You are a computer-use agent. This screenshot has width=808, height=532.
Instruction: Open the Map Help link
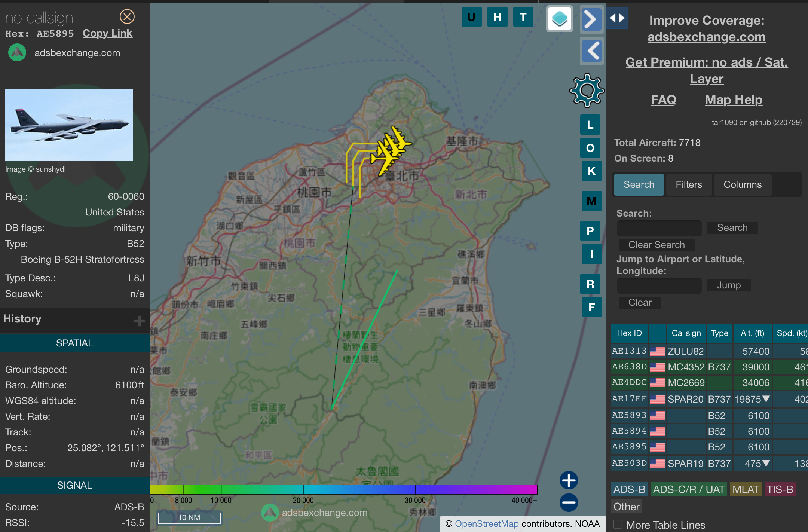coord(734,100)
